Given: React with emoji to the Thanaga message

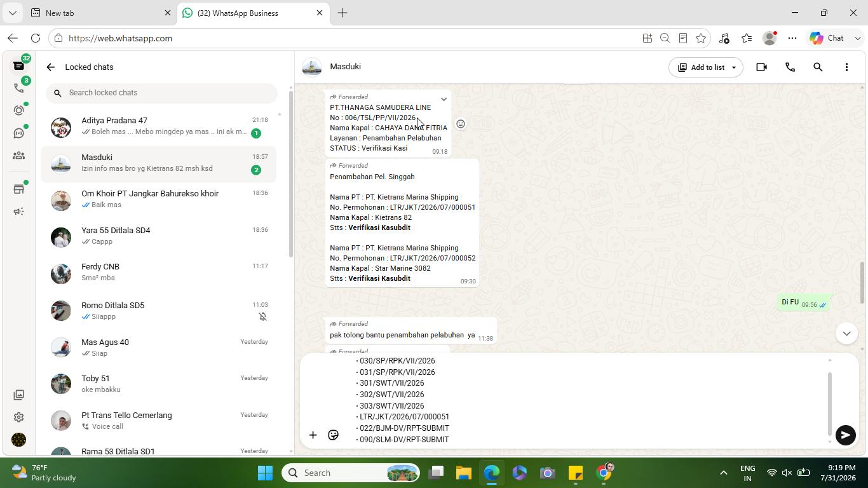Looking at the screenshot, I should (x=461, y=124).
